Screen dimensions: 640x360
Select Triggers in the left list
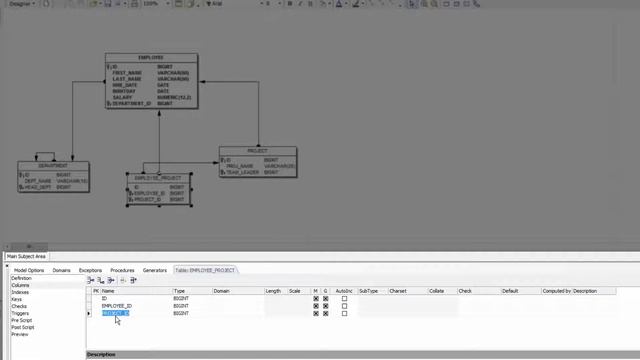pos(20,313)
